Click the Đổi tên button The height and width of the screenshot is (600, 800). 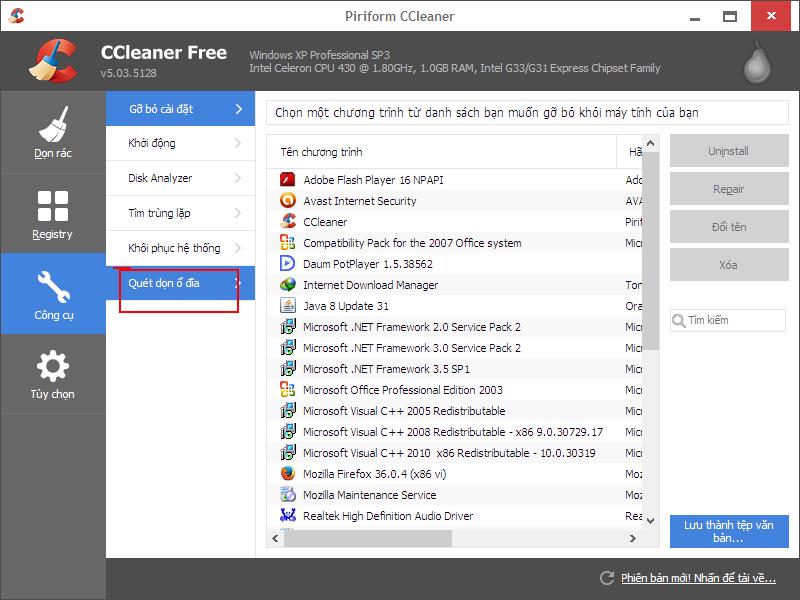(x=729, y=227)
